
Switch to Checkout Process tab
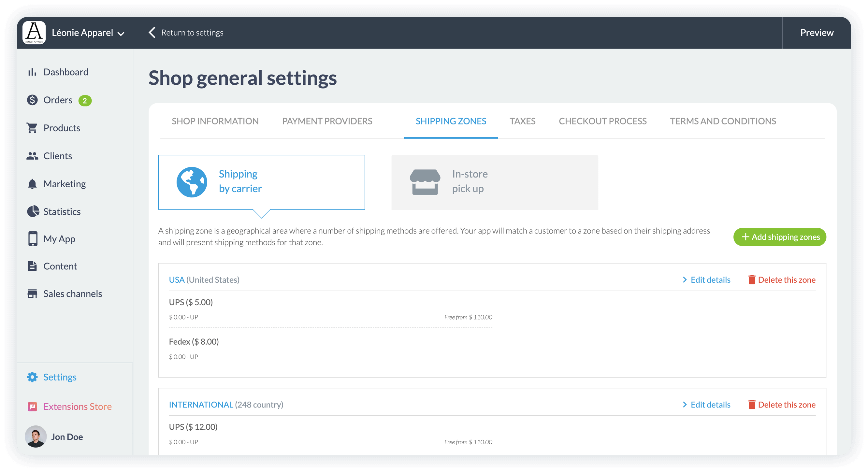tap(602, 121)
